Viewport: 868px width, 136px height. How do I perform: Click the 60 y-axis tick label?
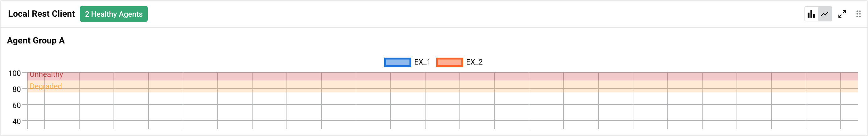click(16, 105)
